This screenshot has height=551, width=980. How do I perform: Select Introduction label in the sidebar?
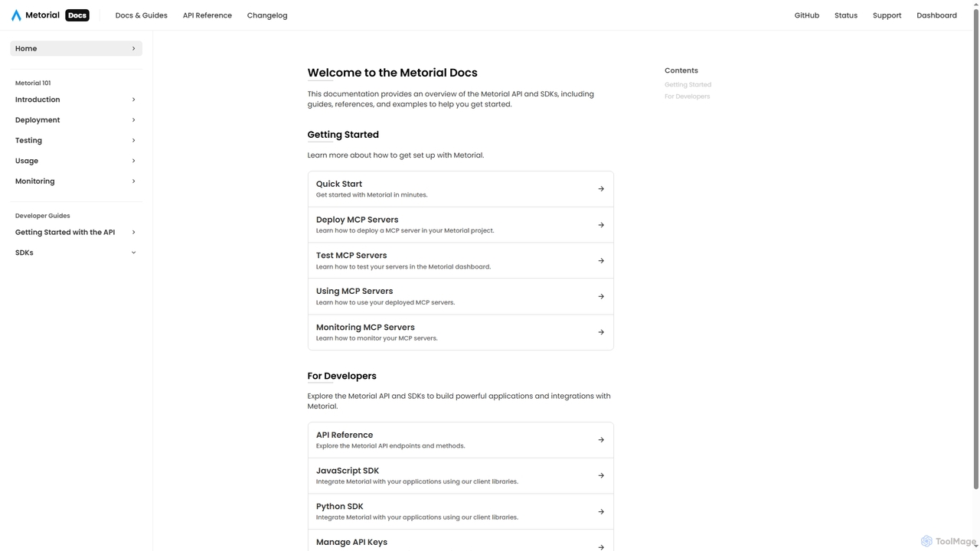click(x=38, y=99)
